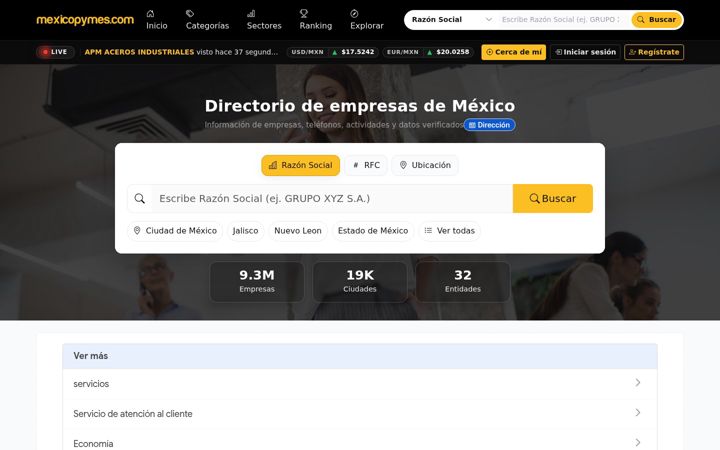Expand the chevron on Economia row

click(638, 442)
